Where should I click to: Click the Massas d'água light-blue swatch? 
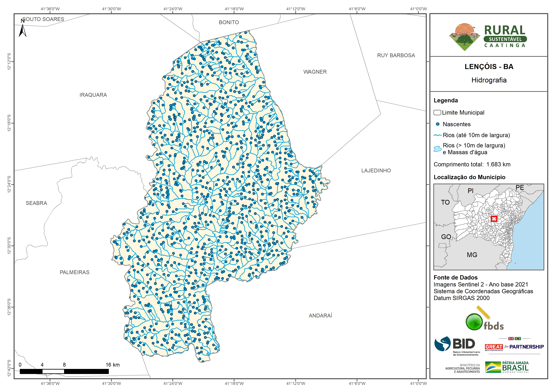tap(437, 149)
